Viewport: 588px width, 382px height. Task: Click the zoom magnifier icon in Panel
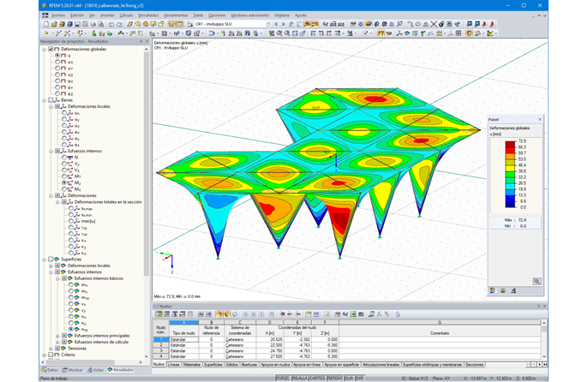pyautogui.click(x=537, y=281)
